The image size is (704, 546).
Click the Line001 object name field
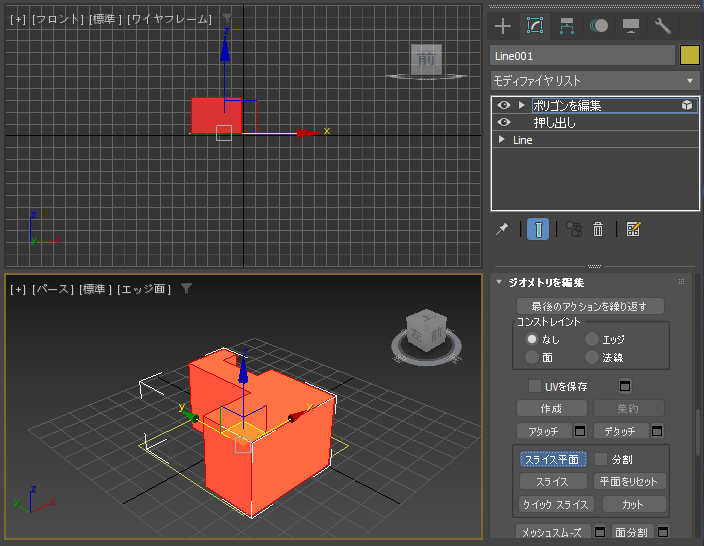tap(582, 56)
